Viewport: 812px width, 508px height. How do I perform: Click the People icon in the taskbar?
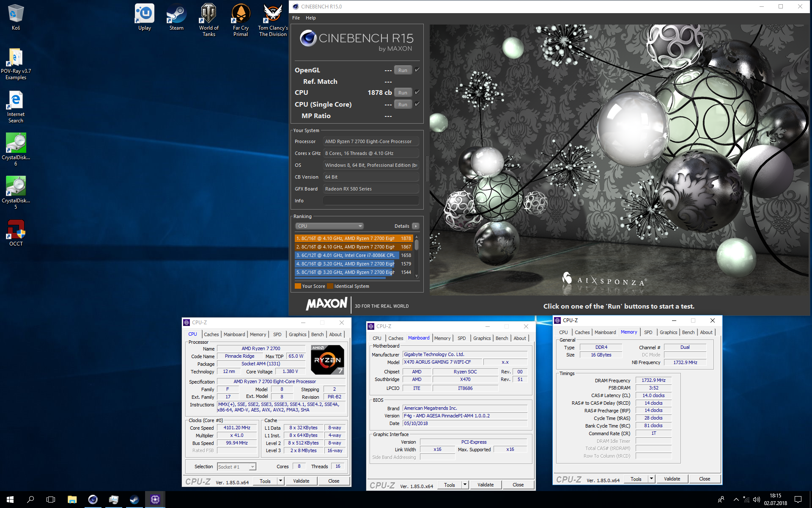tap(721, 500)
